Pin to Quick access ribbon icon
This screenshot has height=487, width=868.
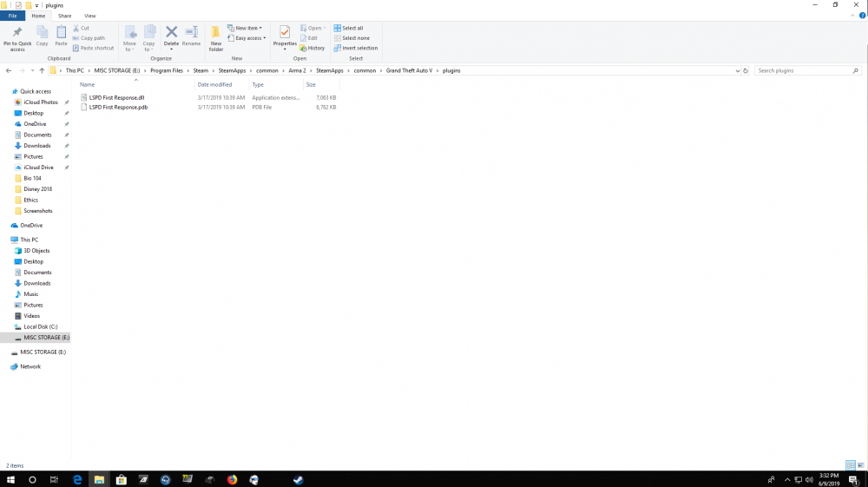coord(17,38)
